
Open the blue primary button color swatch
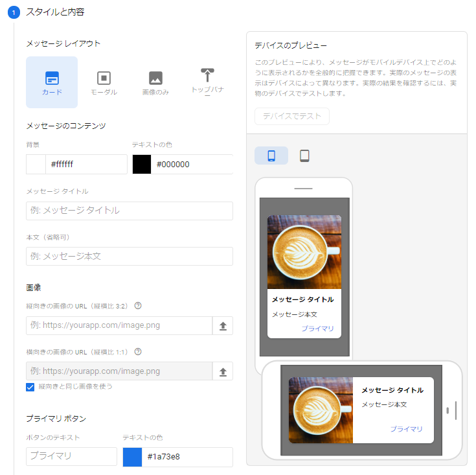click(x=132, y=457)
